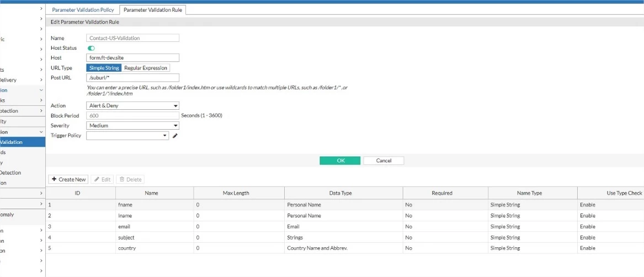Select the fname parameter row
644x277 pixels.
345,205
